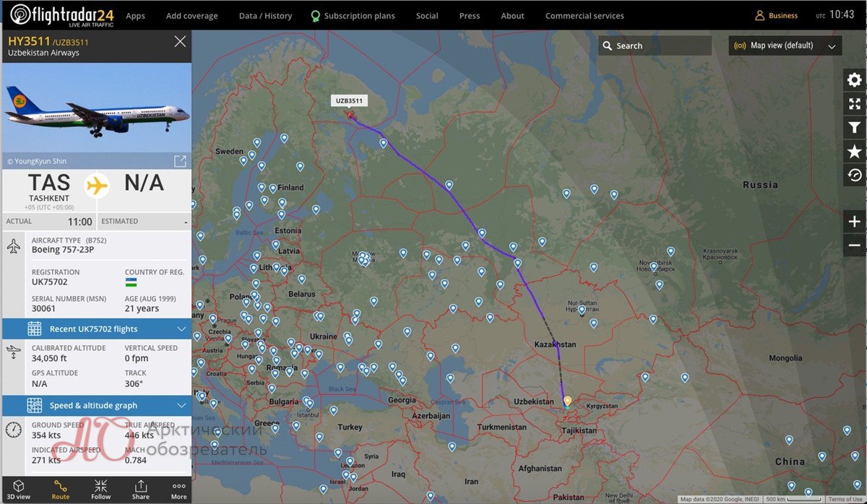Open the Apps menu

coord(135,16)
